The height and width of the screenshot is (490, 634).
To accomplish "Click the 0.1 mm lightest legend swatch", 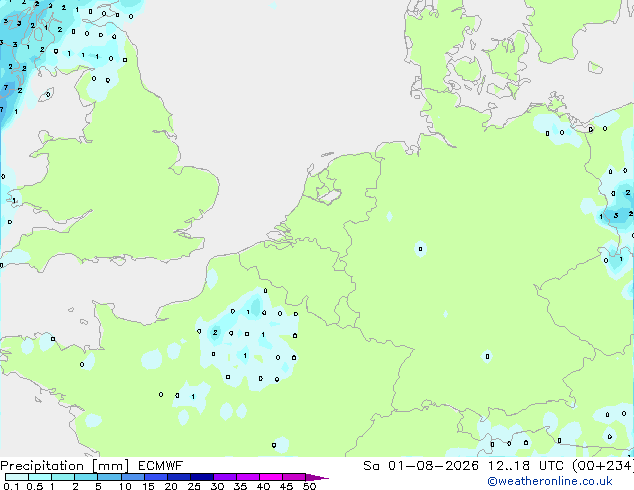I will [x=17, y=477].
